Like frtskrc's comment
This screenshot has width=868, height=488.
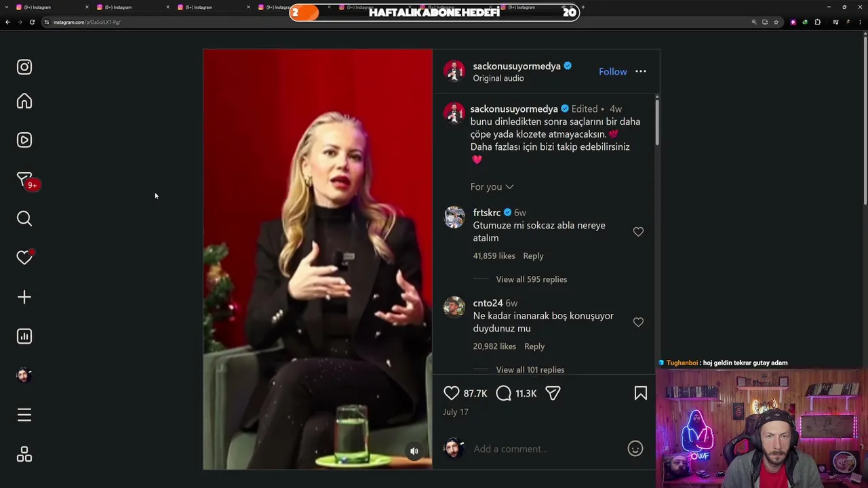pos(638,232)
